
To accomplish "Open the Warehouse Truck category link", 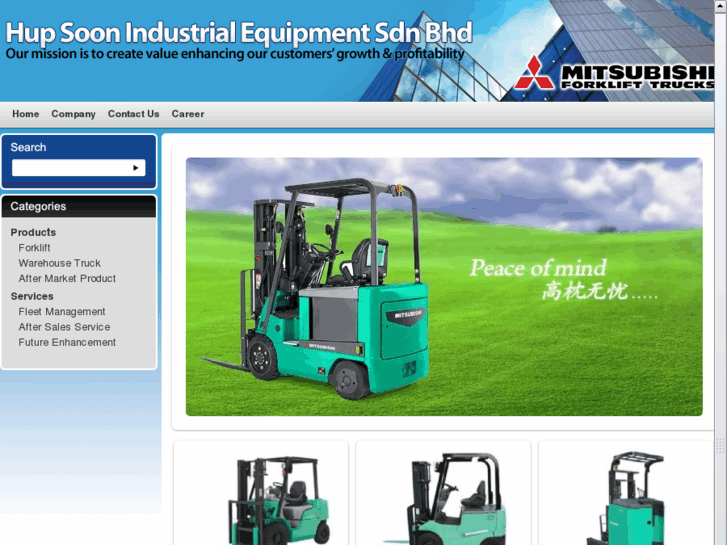I will point(59,263).
